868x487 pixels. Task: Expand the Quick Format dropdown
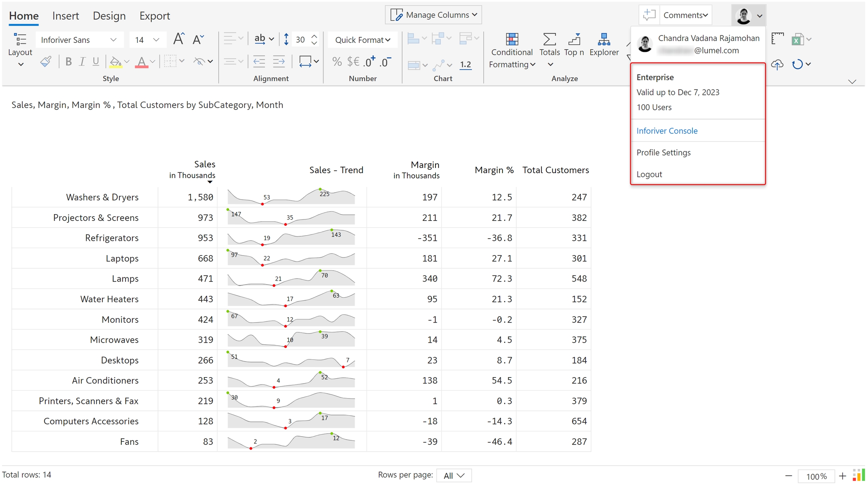point(362,40)
